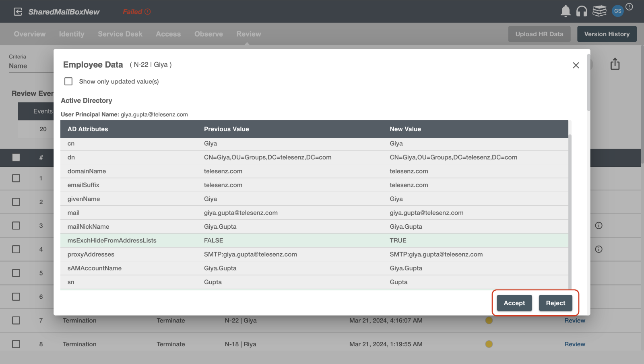
Task: Click the New Value column header
Action: coord(405,129)
